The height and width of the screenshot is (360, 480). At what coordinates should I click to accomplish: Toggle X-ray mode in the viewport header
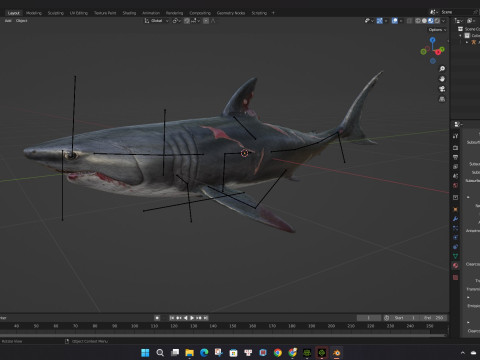(409, 21)
